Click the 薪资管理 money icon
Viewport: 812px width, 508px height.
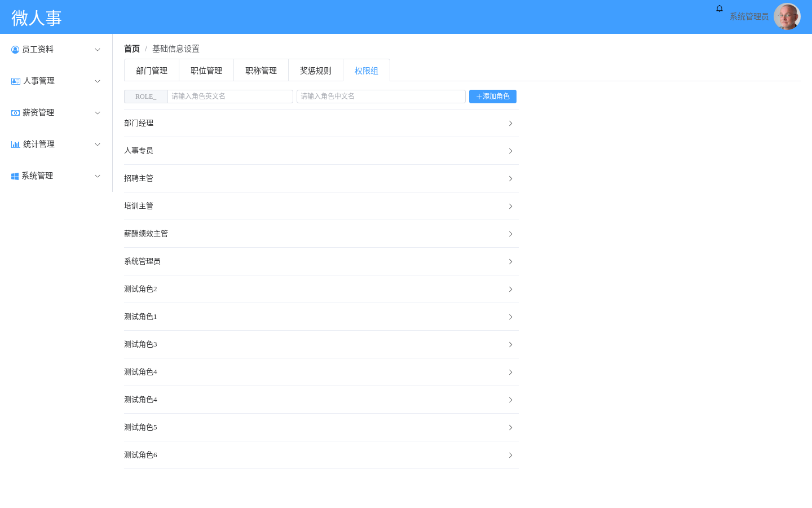16,113
